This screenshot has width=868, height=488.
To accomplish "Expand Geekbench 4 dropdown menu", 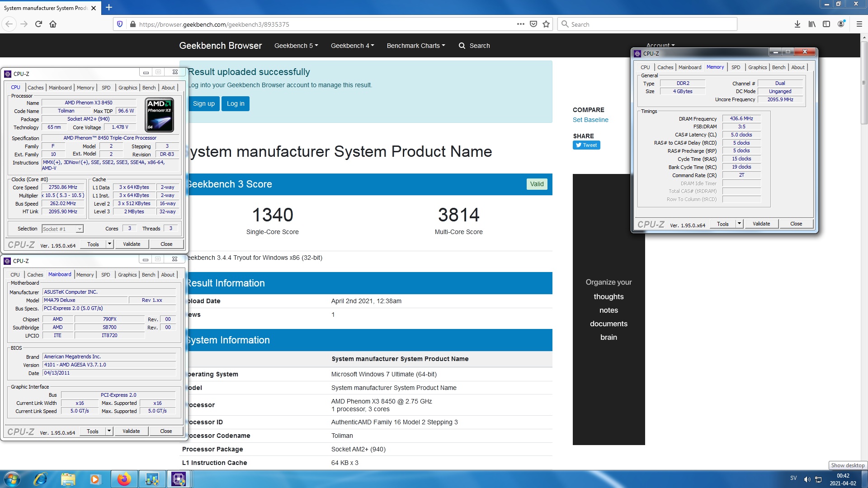I will pos(352,46).
